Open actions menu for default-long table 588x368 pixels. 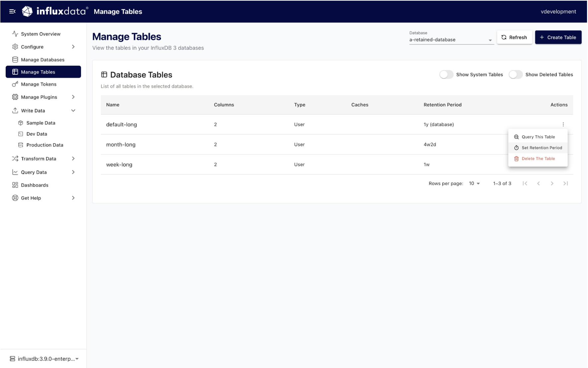(563, 124)
